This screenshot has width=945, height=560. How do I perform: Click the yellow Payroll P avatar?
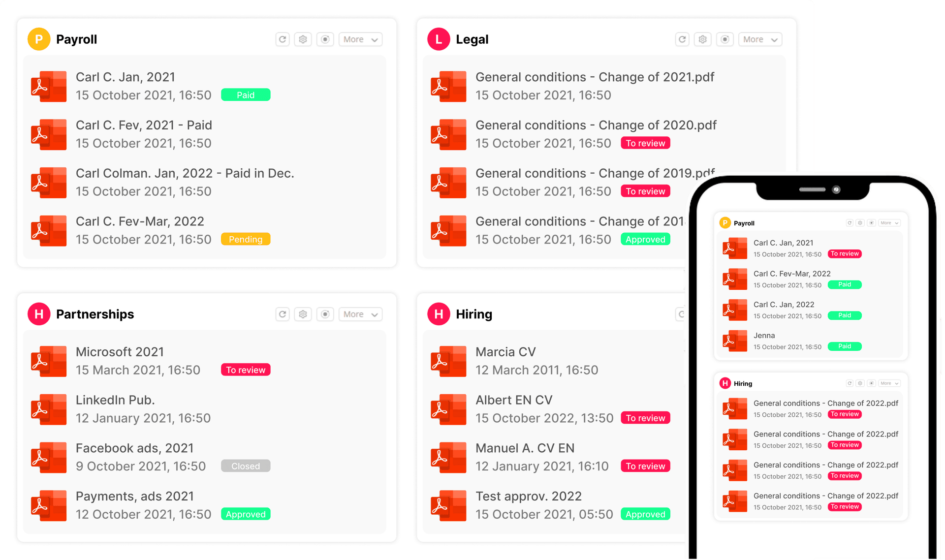tap(39, 39)
